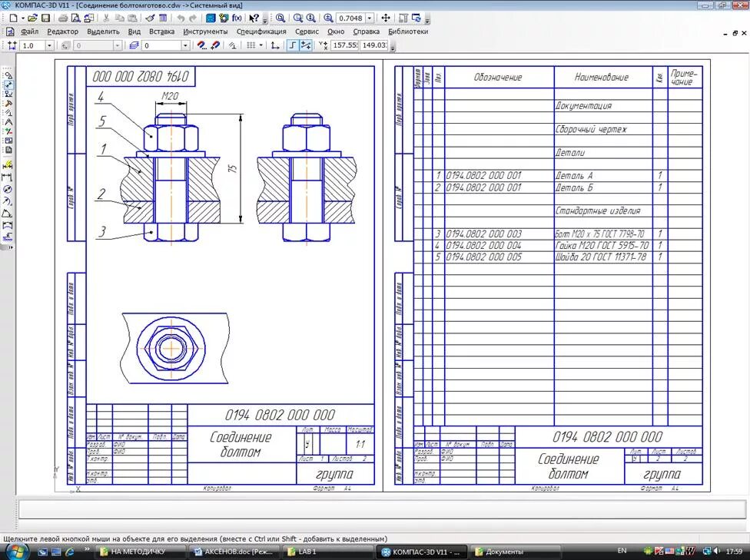Open Print Preview from the toolbar
Viewport: 750px width, 560px height.
click(x=75, y=18)
